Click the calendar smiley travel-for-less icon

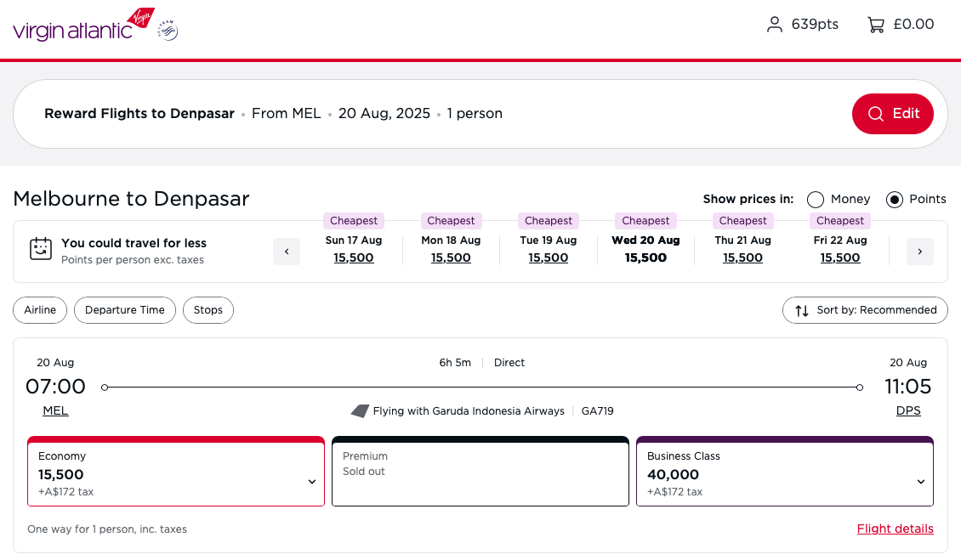pyautogui.click(x=41, y=249)
